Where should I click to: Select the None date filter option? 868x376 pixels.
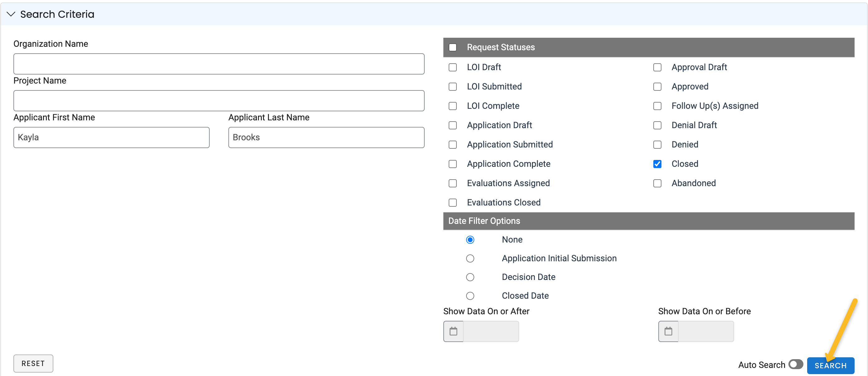coord(470,239)
